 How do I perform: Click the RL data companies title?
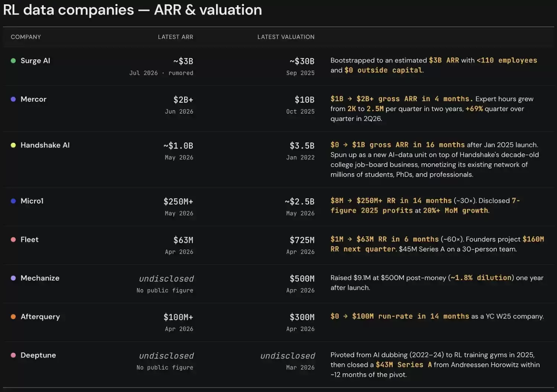(132, 10)
